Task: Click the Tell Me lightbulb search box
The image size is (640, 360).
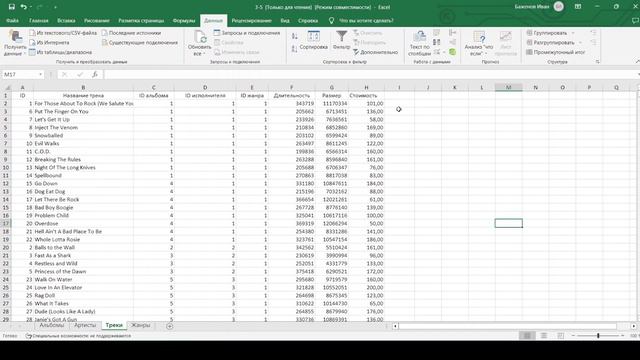Action: pos(362,20)
